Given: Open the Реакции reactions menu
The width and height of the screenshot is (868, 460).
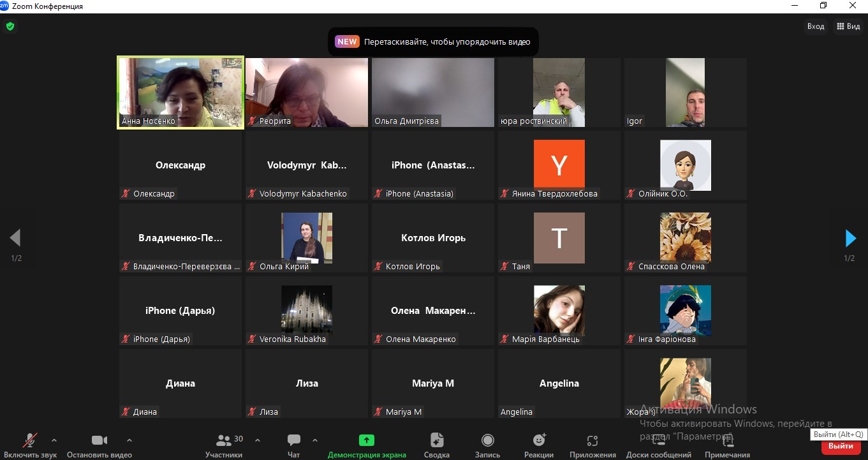Looking at the screenshot, I should (x=539, y=445).
